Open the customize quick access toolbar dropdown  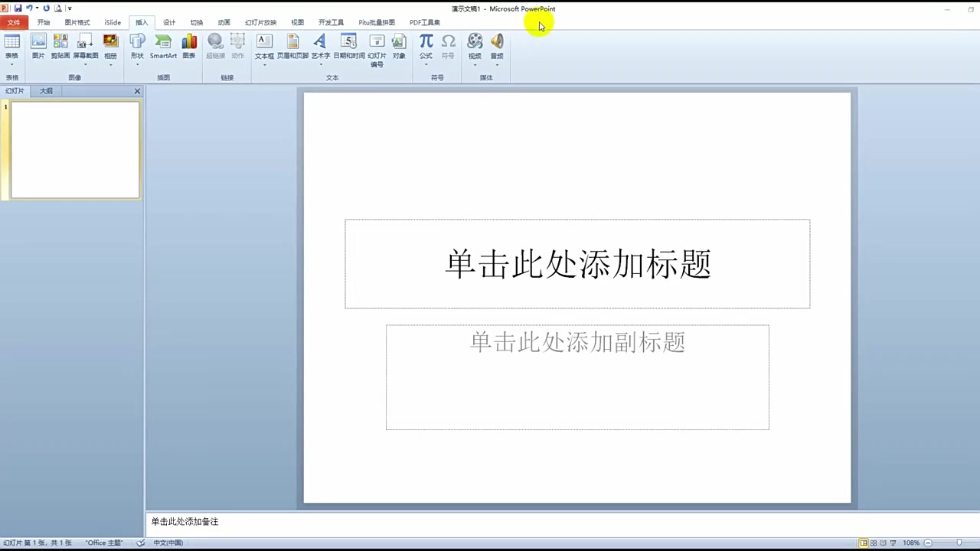pos(70,8)
